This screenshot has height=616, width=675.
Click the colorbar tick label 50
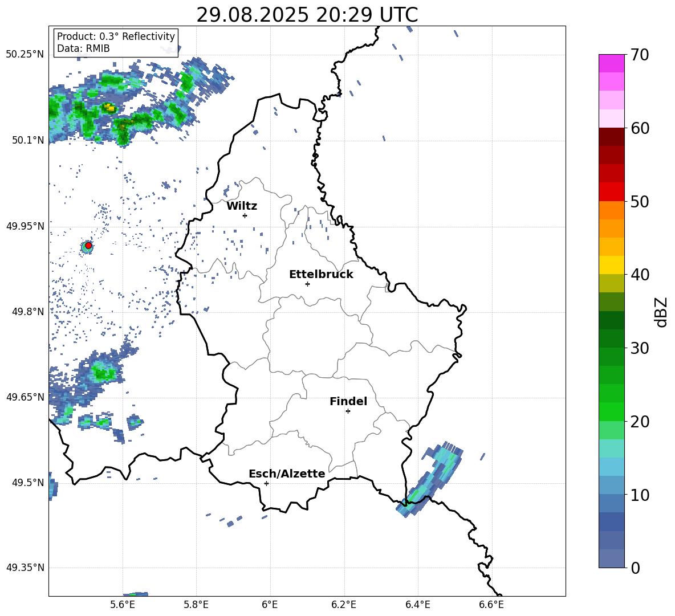coord(640,201)
